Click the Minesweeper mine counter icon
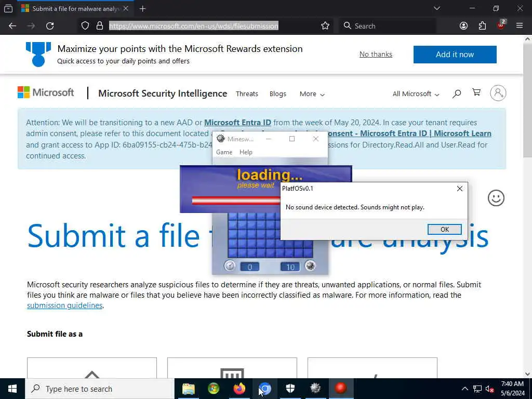 pyautogui.click(x=310, y=265)
